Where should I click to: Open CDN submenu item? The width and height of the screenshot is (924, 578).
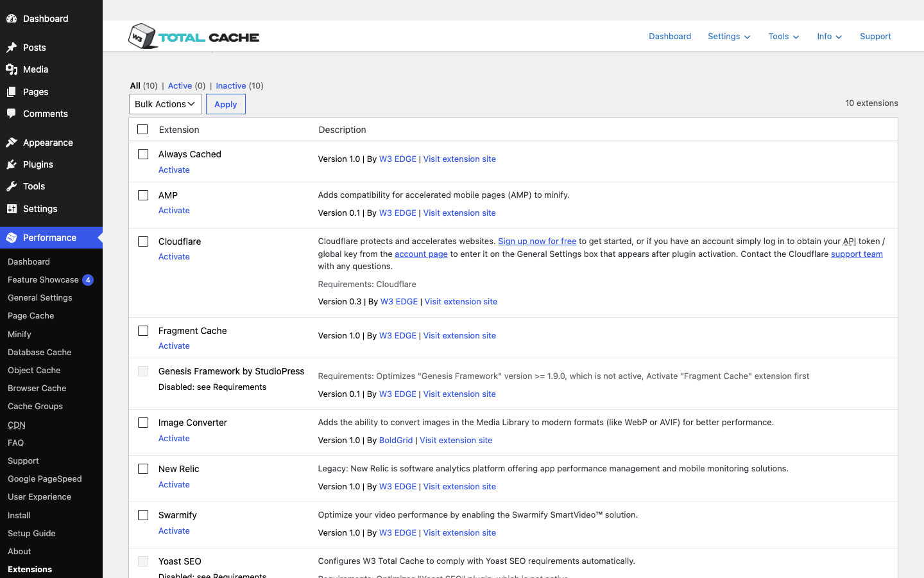[x=17, y=425]
